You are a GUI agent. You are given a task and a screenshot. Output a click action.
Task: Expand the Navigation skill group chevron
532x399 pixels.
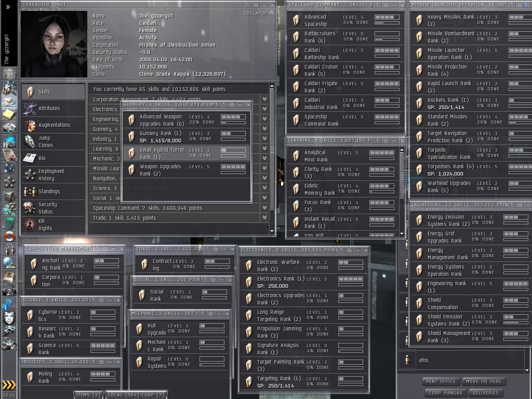[264, 178]
